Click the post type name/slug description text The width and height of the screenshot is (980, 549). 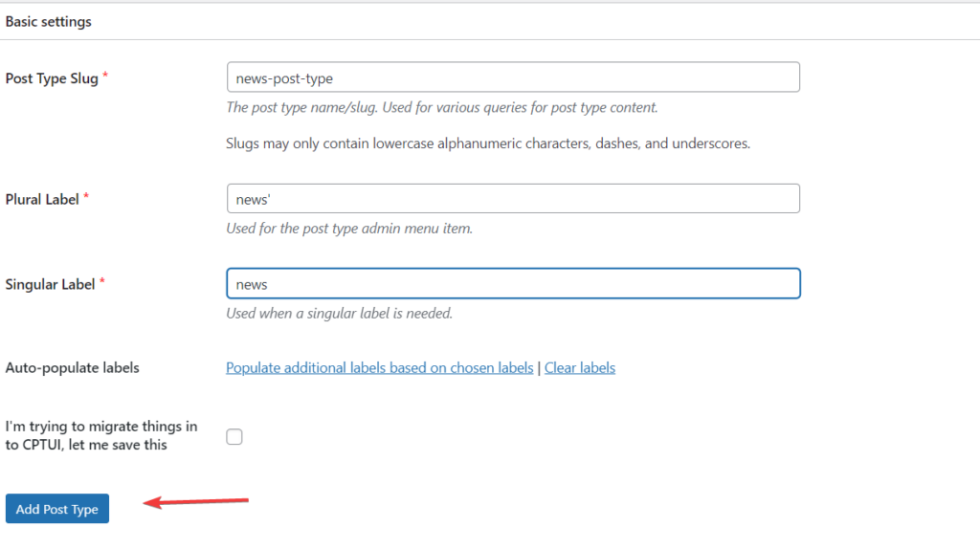pyautogui.click(x=441, y=108)
